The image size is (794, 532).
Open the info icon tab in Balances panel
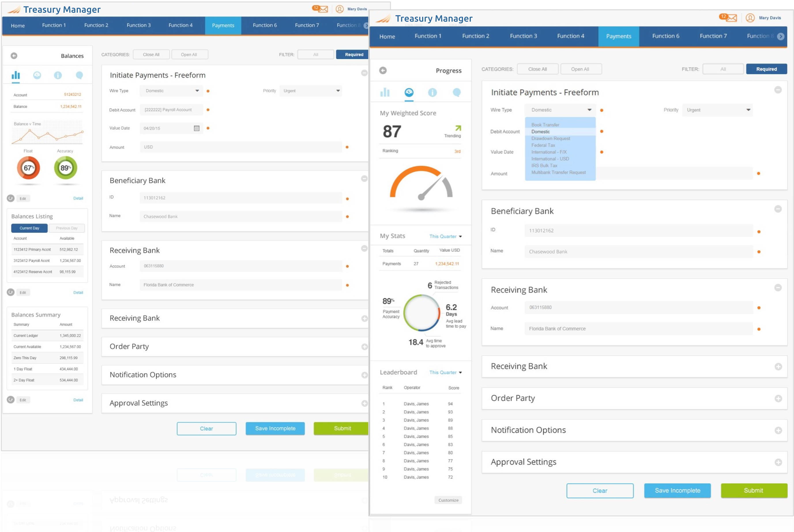pos(58,75)
